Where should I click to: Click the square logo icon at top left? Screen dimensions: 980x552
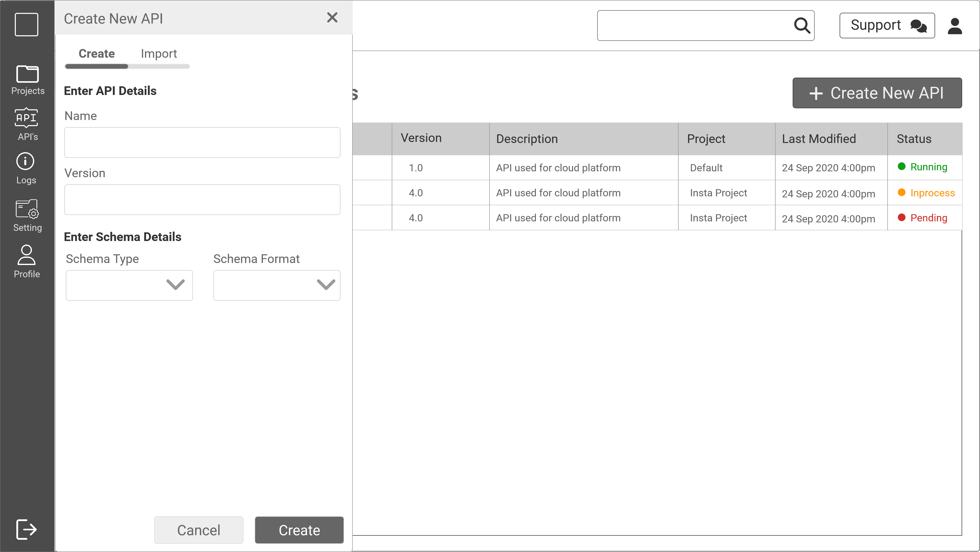[x=26, y=25]
